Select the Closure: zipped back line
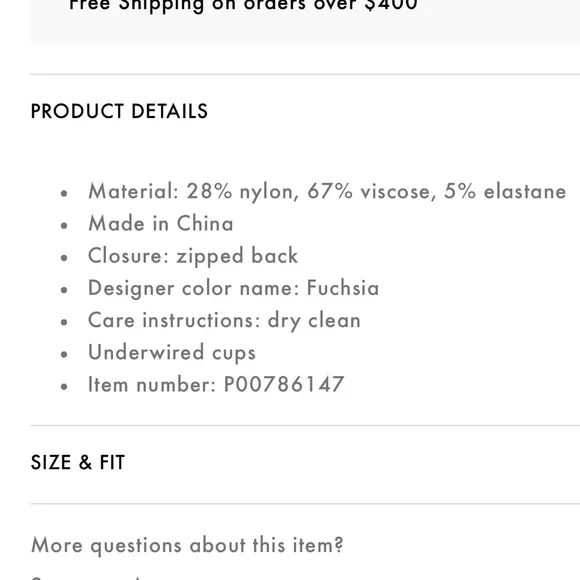Image resolution: width=580 pixels, height=580 pixels. coord(193,256)
